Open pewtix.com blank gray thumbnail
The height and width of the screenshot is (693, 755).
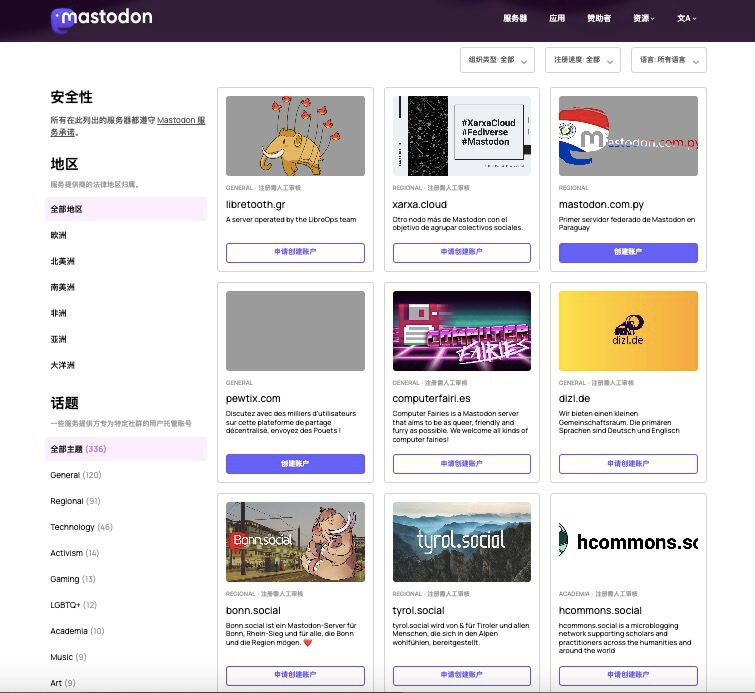tap(295, 331)
